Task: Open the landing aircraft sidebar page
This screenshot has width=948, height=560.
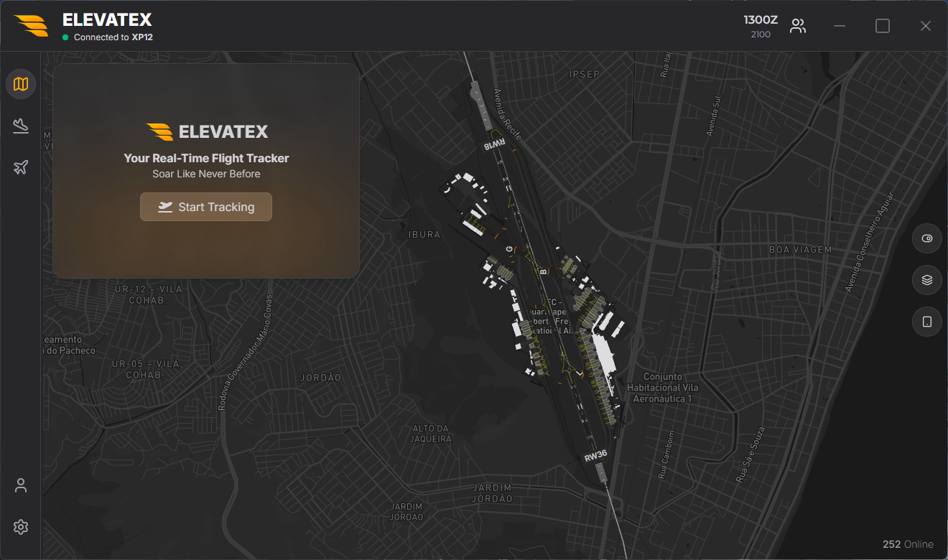Action: point(21,126)
